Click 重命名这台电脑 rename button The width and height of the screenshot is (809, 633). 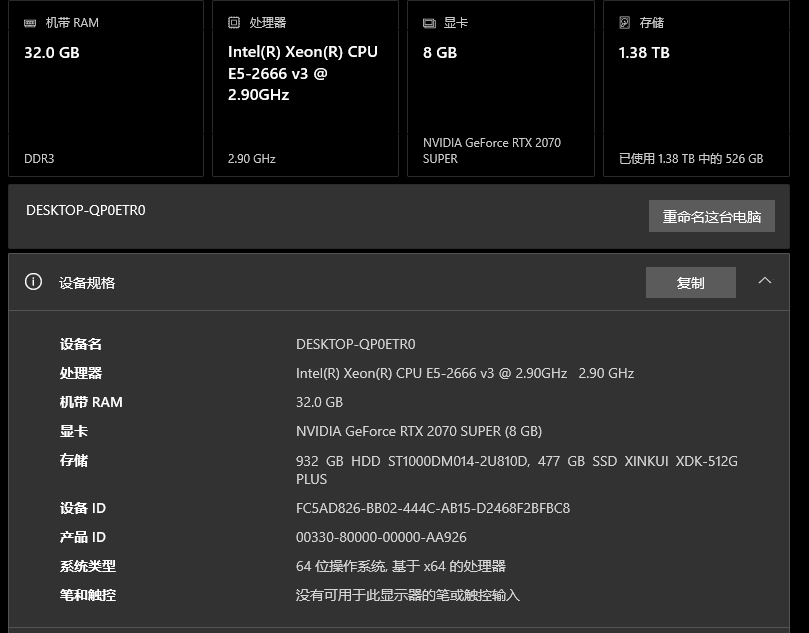pos(711,216)
